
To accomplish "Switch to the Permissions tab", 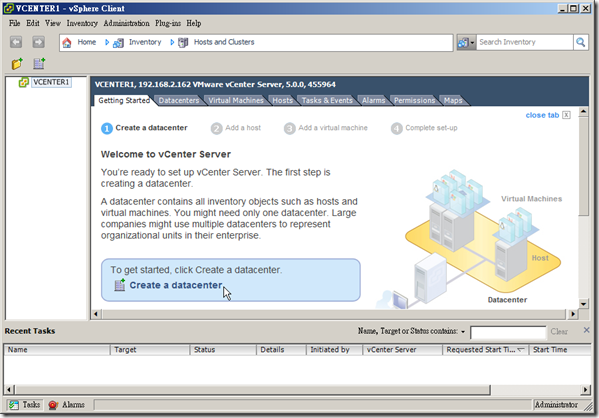I will click(x=414, y=100).
